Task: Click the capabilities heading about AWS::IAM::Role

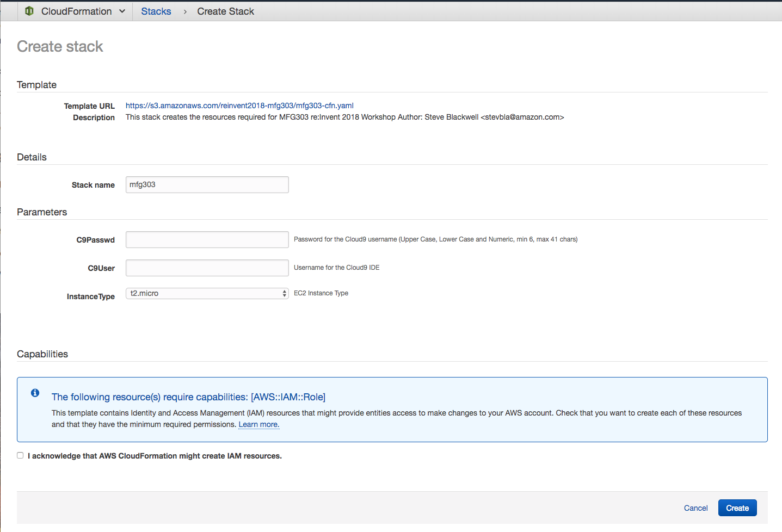Action: [188, 397]
